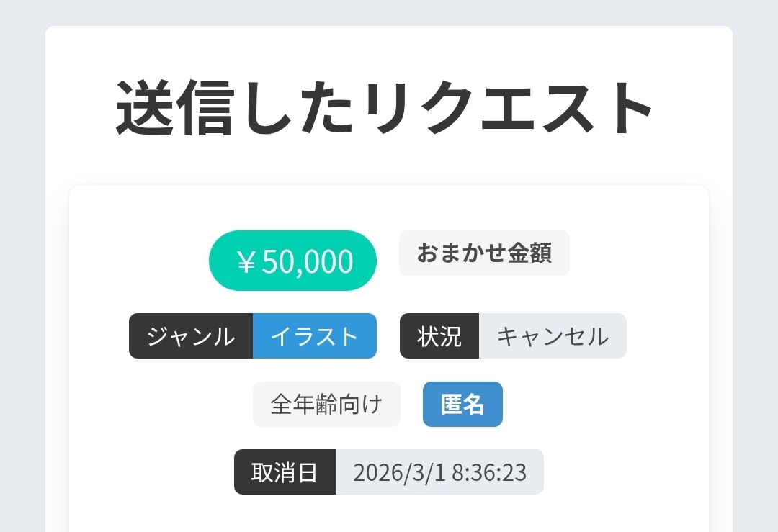This screenshot has height=532, width=778.
Task: Click white panel space right of the heading
Action: [x=695, y=108]
